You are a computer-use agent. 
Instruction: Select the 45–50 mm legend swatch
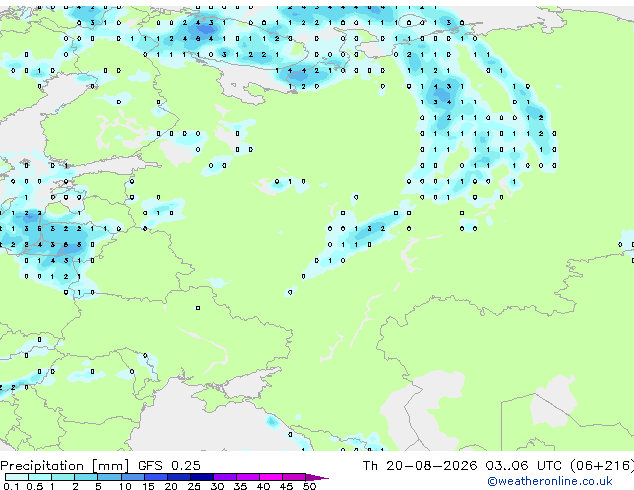[294, 477]
